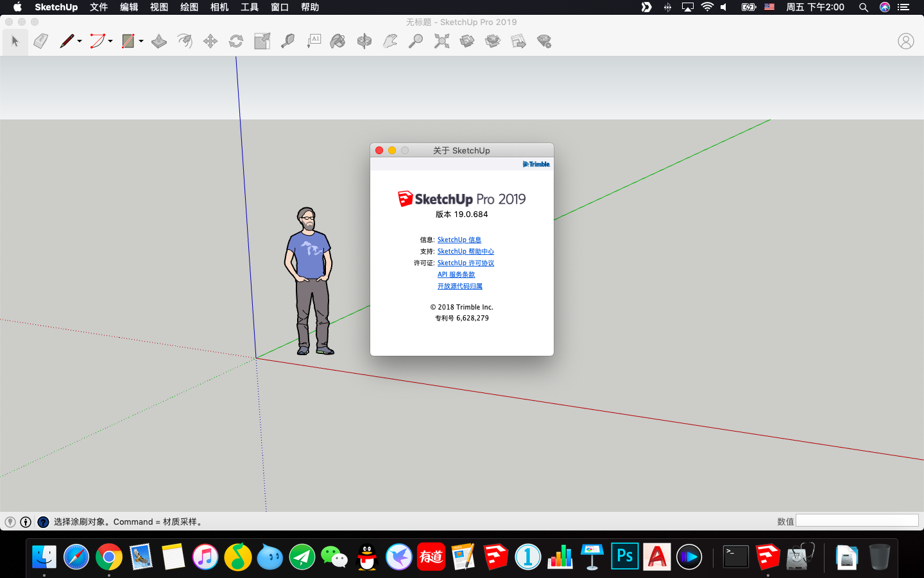The image size is (924, 578).
Task: Activate the Rotate tool
Action: (x=236, y=42)
